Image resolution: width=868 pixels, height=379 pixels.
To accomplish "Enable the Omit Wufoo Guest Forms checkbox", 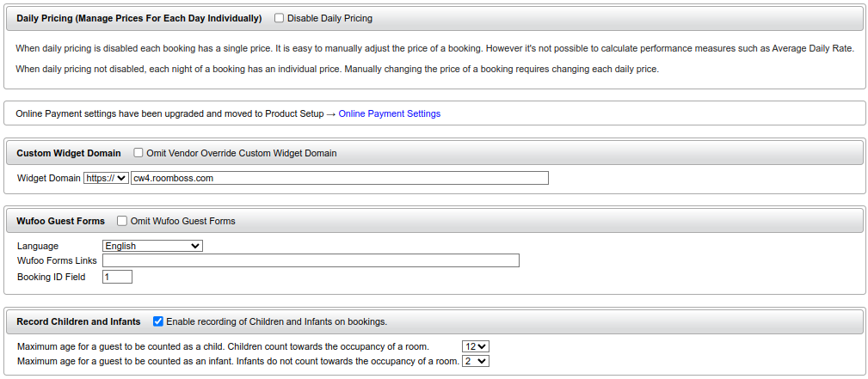I will (122, 221).
